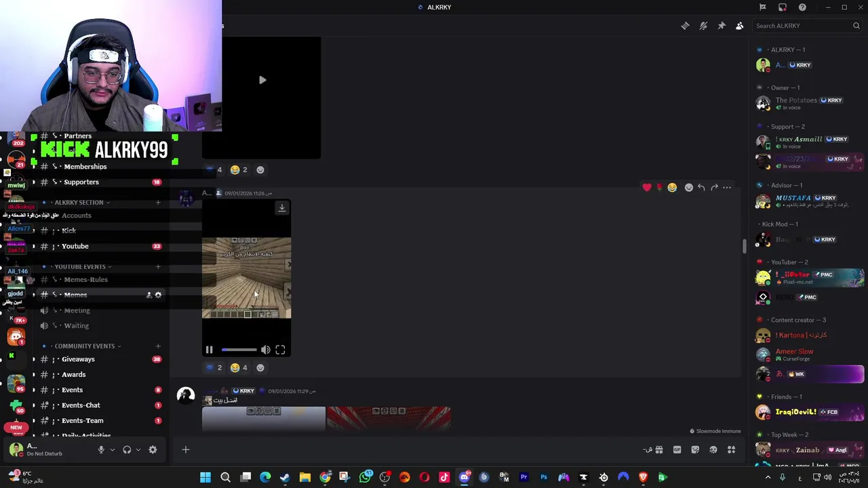Open the Memes channel edit settings gear
Viewport: 868px width, 488px height.
pyautogui.click(x=158, y=295)
